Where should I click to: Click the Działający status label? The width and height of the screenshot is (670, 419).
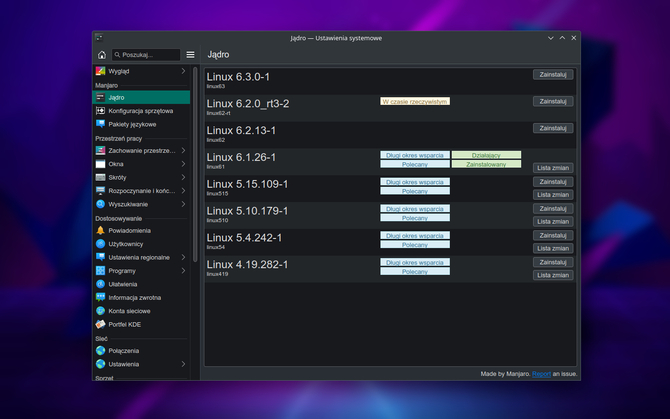tap(486, 155)
